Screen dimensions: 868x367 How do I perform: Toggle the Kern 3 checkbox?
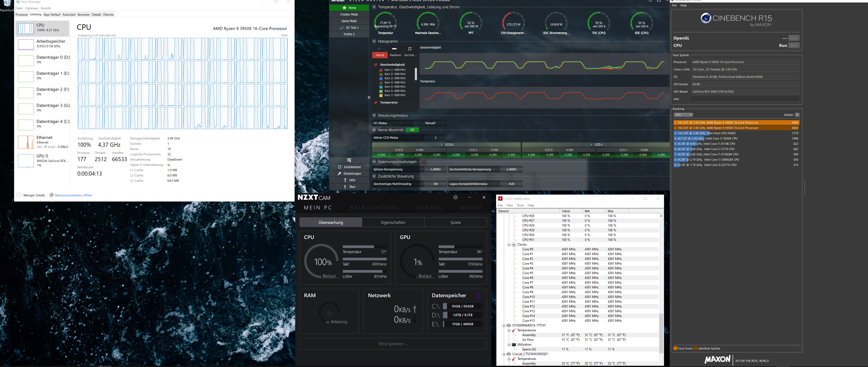[x=381, y=78]
